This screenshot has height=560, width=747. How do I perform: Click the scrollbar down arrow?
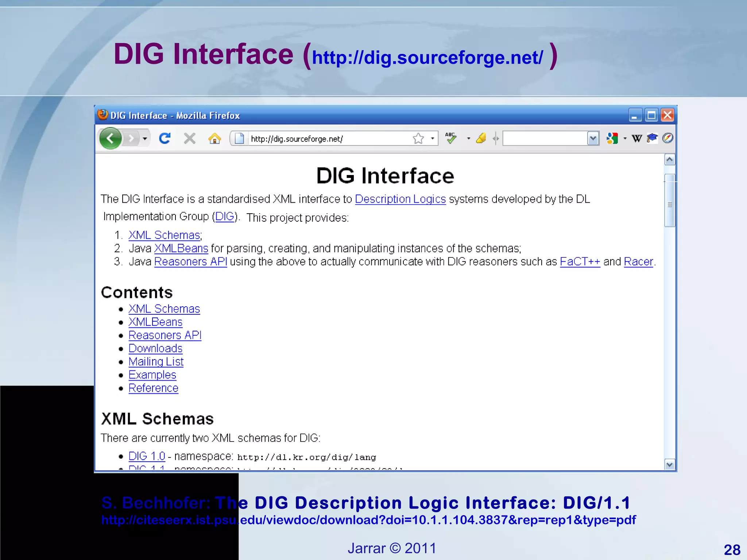pyautogui.click(x=669, y=464)
